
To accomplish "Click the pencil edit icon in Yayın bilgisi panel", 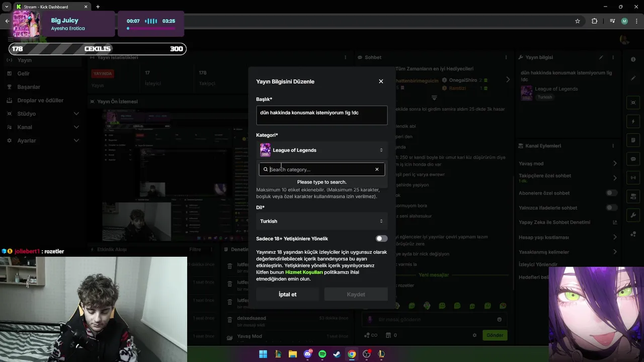I will [x=601, y=57].
